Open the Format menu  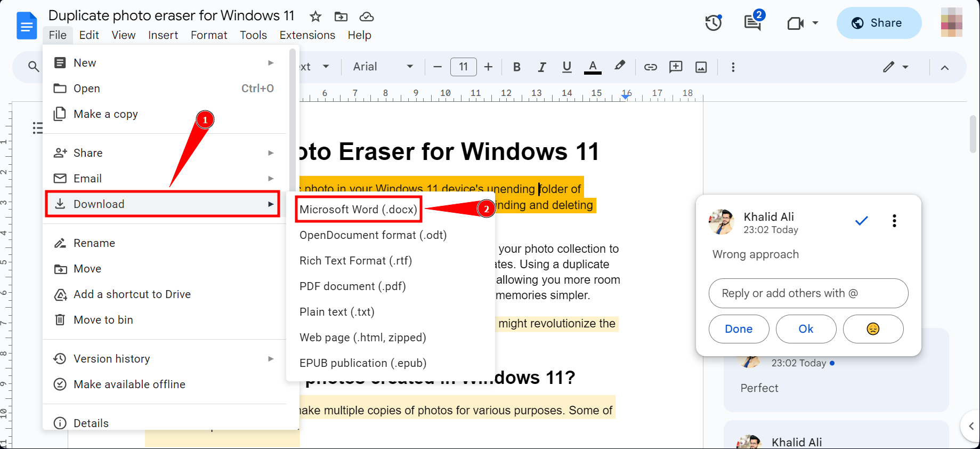209,35
